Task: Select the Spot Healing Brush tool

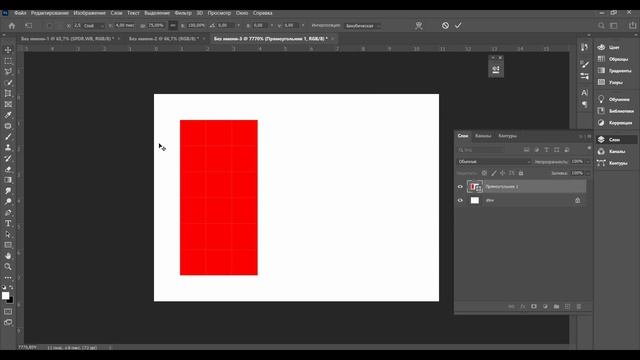Action: (x=8, y=126)
